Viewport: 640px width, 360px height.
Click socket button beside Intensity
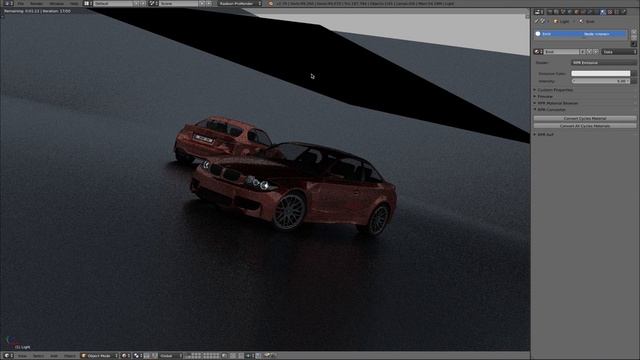(x=634, y=81)
